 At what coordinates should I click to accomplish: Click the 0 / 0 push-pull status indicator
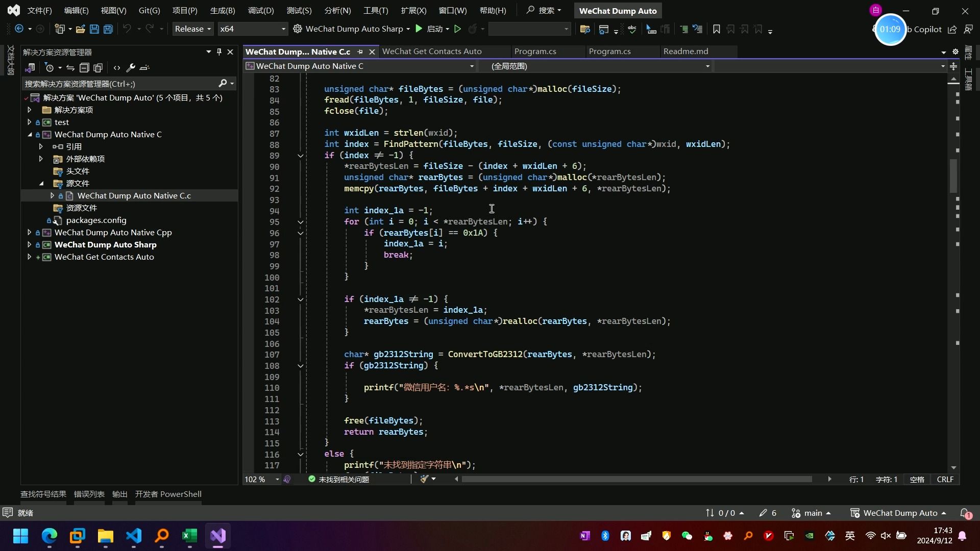(x=725, y=513)
